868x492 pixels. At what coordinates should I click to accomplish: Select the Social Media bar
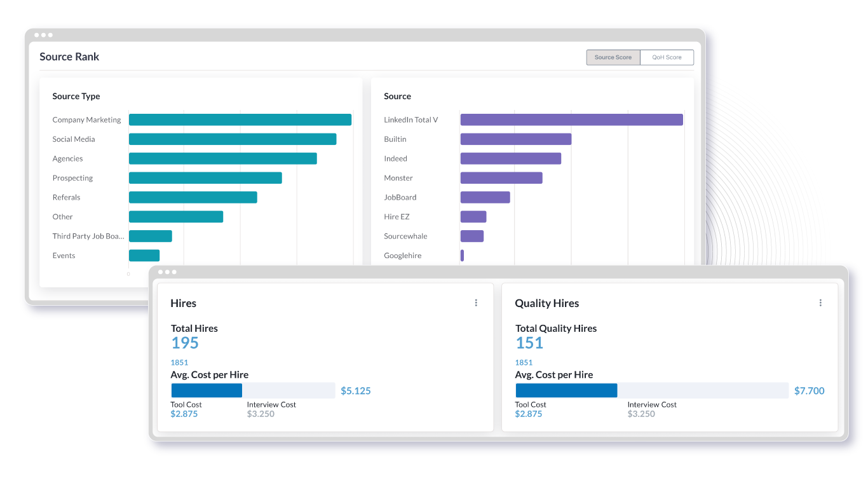click(232, 139)
